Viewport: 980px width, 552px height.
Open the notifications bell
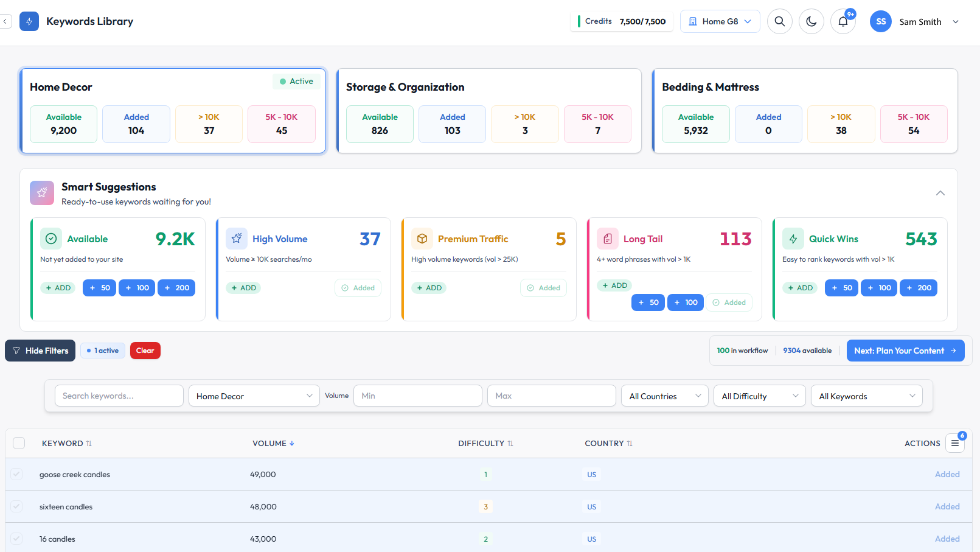pos(843,21)
